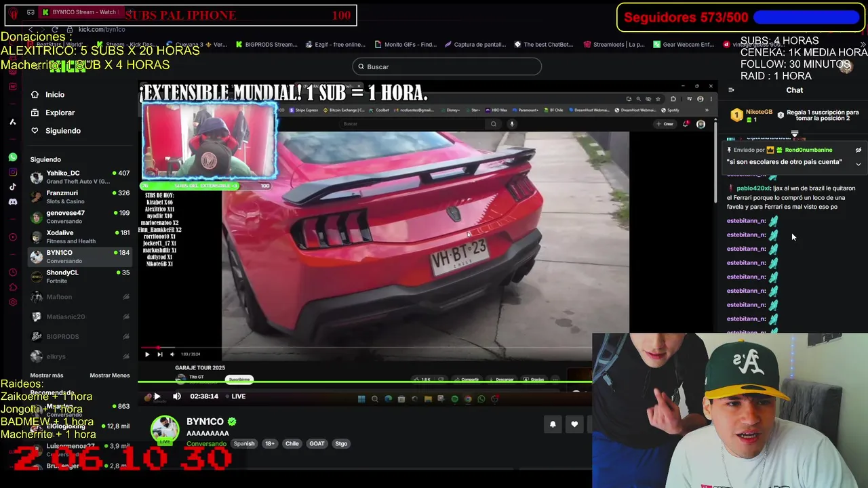This screenshot has height=488, width=868.
Task: Open WhatsApp icon in left rail
Action: point(13,157)
